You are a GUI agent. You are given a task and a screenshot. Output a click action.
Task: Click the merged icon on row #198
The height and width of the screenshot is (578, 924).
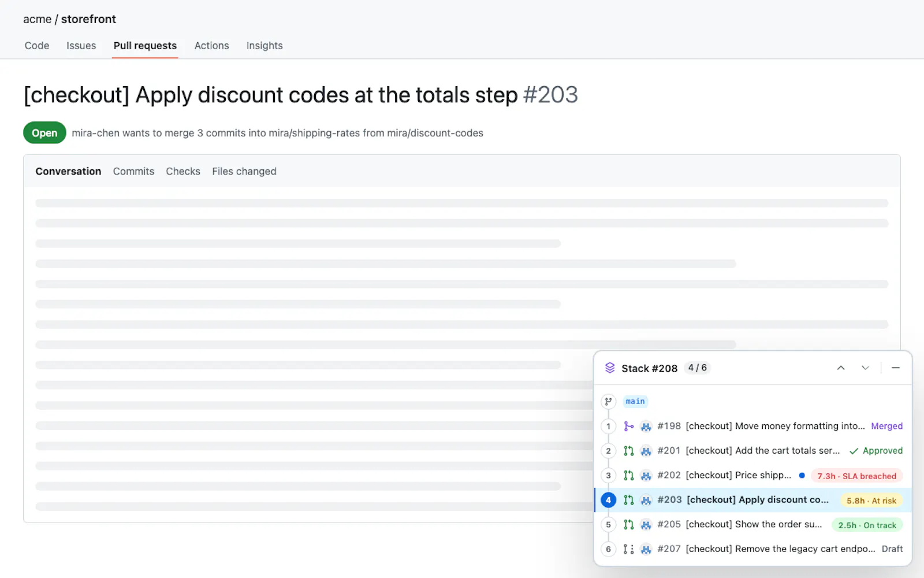point(629,426)
